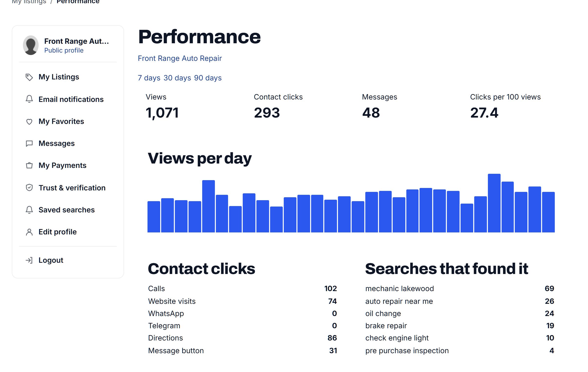
Task: Open Edit profile page
Action: (58, 232)
